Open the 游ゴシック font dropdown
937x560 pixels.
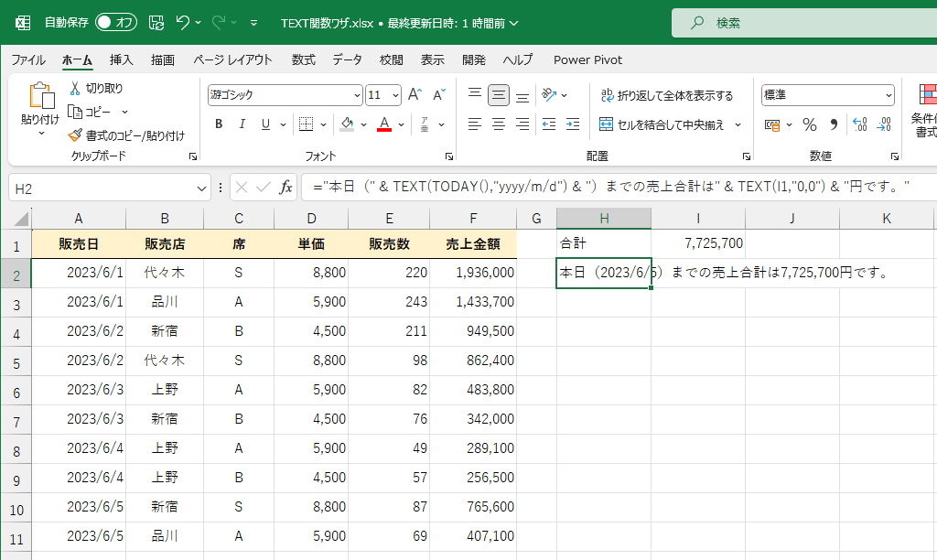point(358,94)
